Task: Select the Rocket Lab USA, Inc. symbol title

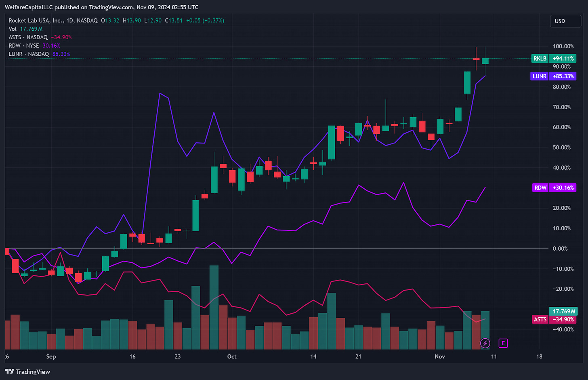Action: pyautogui.click(x=53, y=20)
